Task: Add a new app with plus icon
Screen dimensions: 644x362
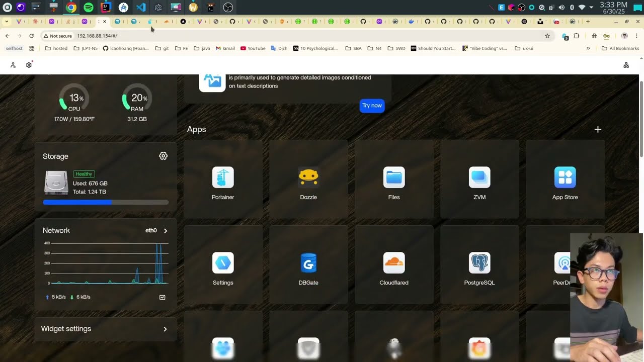Action: click(598, 129)
